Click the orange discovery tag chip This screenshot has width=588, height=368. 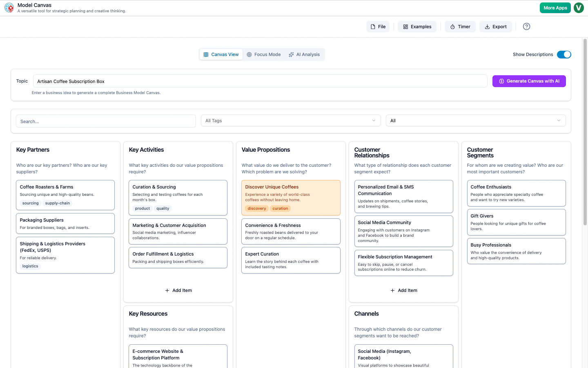pyautogui.click(x=256, y=208)
